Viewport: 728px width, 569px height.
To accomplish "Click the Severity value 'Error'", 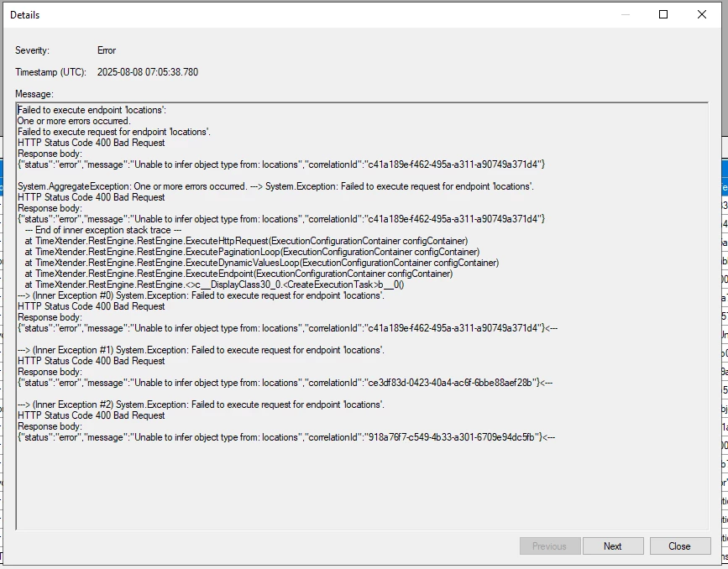I will (x=107, y=50).
